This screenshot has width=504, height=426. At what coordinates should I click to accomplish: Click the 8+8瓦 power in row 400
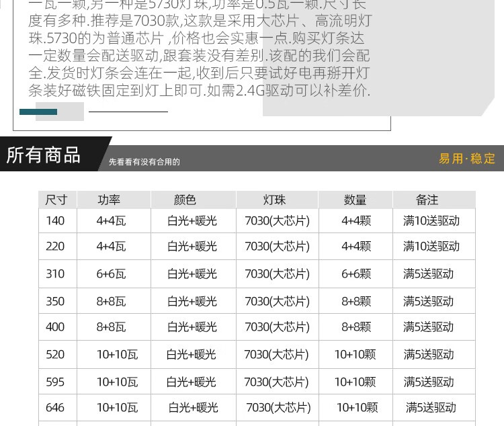pyautogui.click(x=111, y=327)
